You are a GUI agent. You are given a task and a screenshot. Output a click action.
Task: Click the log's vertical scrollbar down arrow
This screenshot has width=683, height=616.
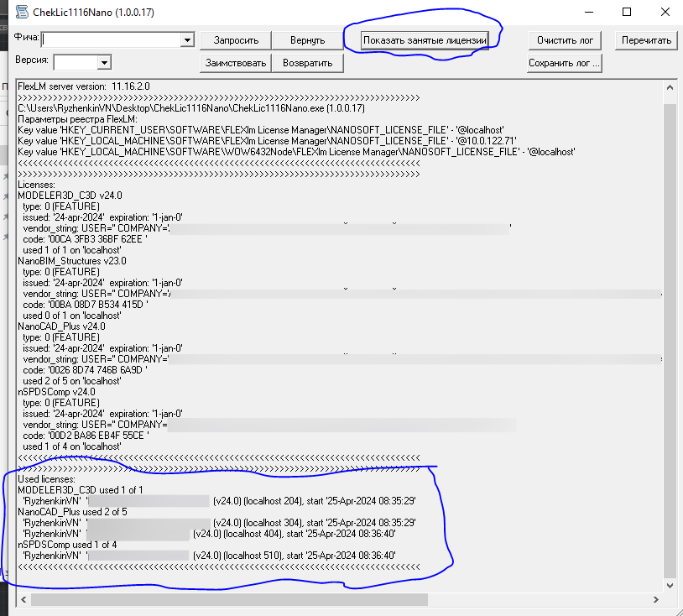(x=669, y=586)
